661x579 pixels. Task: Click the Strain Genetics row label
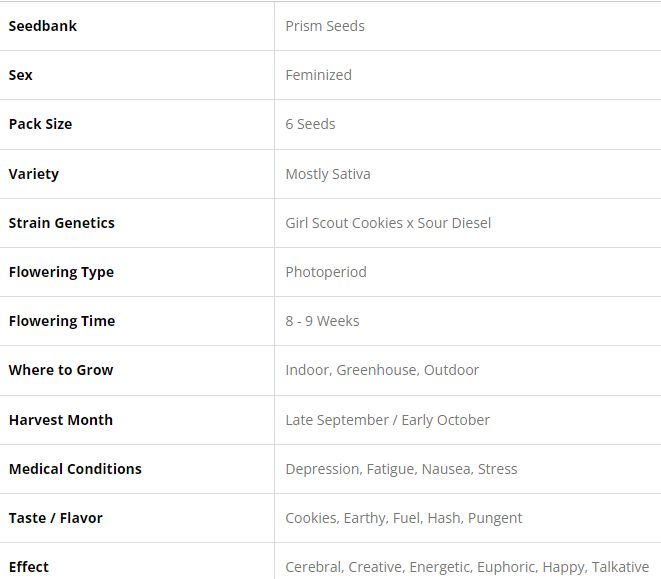click(61, 223)
